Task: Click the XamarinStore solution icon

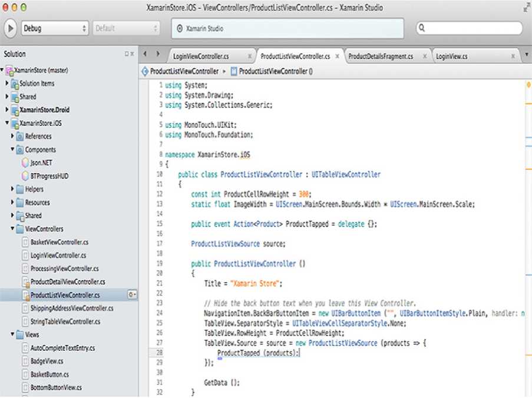Action: click(9, 71)
